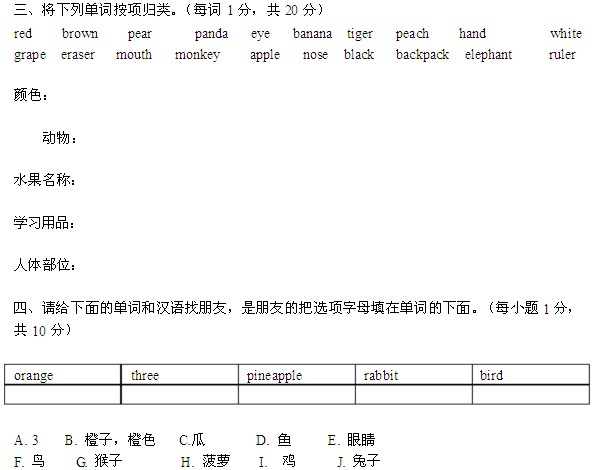
Task: Click the 动物 category label
Action: 59,137
